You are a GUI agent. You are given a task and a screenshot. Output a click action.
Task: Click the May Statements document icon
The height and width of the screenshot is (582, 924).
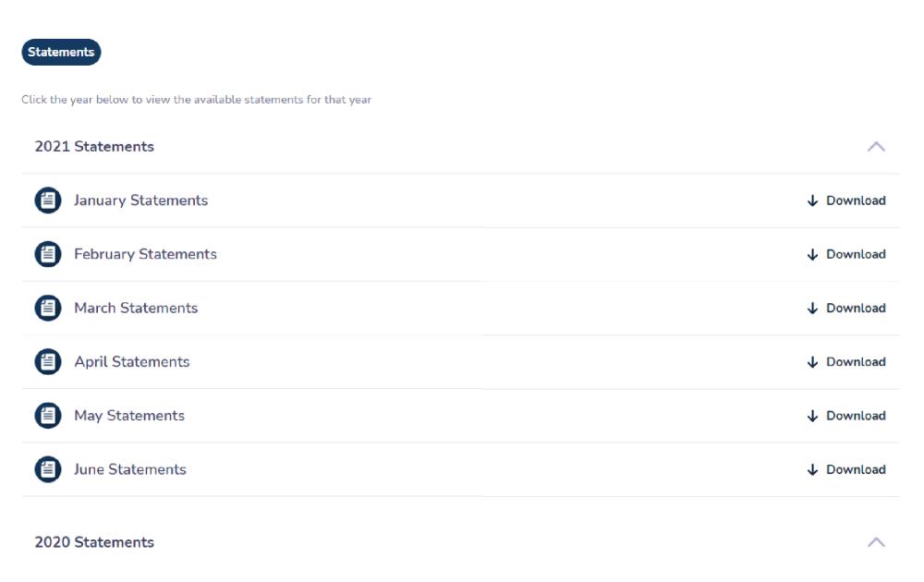pos(47,416)
